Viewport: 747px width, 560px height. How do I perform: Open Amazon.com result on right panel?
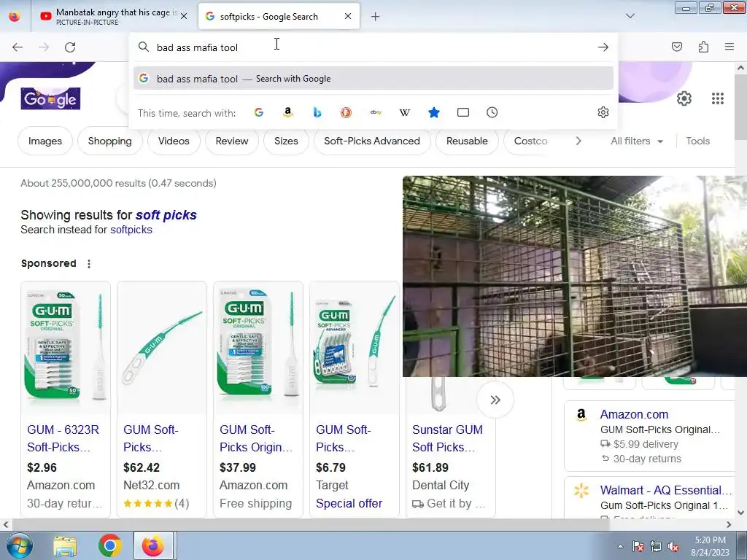[634, 414]
